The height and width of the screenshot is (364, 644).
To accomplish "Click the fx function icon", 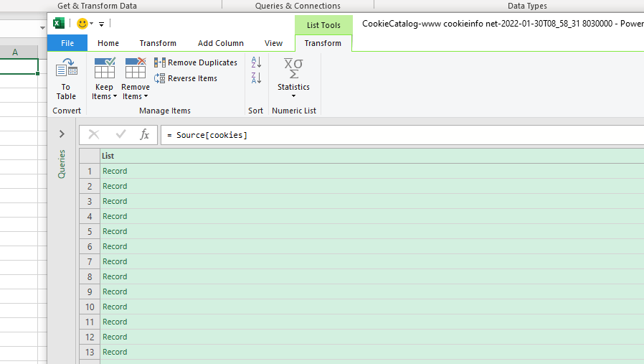I will pos(144,134).
